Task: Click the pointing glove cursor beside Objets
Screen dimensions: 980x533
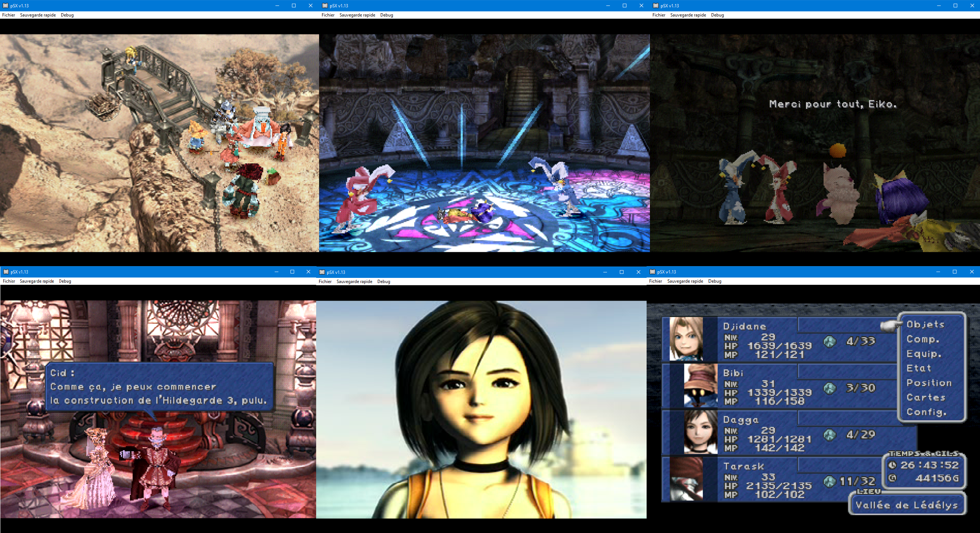Action: coord(890,325)
